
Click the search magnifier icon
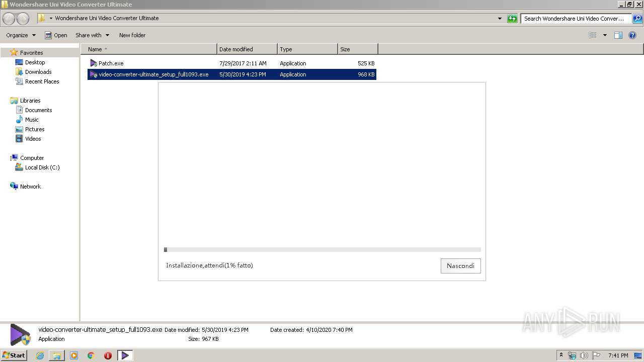pos(637,19)
